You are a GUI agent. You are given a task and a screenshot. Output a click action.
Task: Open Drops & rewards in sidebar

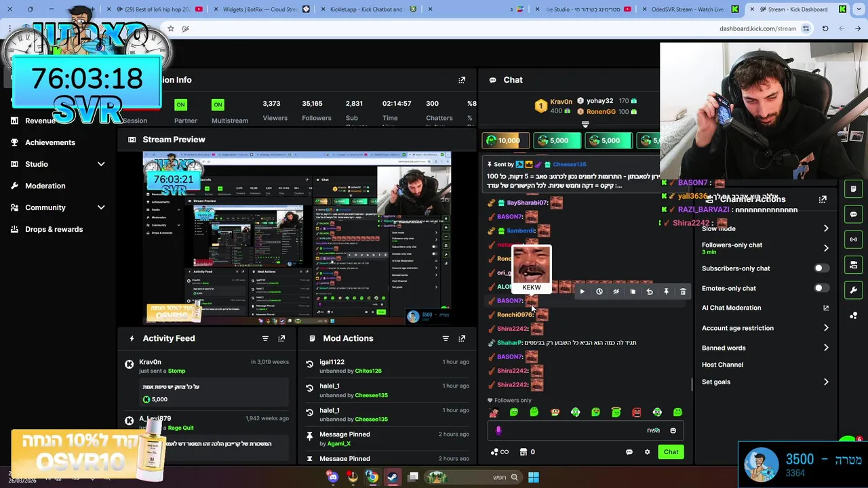(54, 229)
